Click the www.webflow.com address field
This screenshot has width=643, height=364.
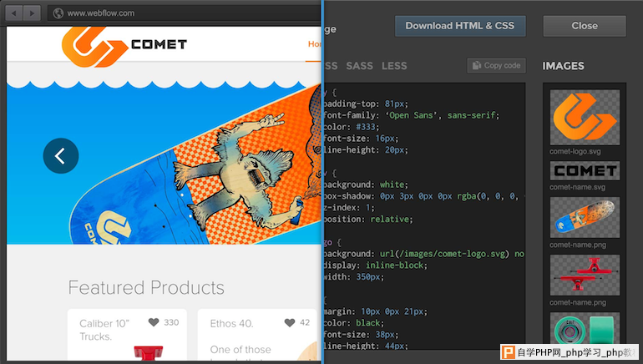pyautogui.click(x=184, y=13)
